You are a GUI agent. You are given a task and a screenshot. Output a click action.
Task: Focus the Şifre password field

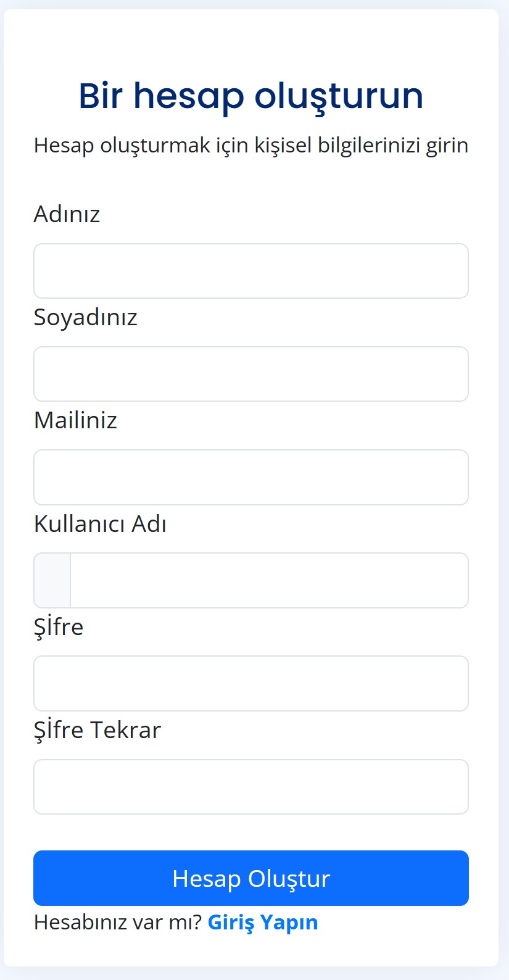coord(250,683)
